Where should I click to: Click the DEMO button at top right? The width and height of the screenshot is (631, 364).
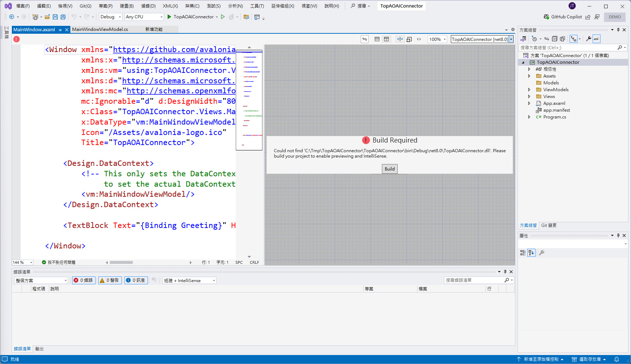(615, 17)
